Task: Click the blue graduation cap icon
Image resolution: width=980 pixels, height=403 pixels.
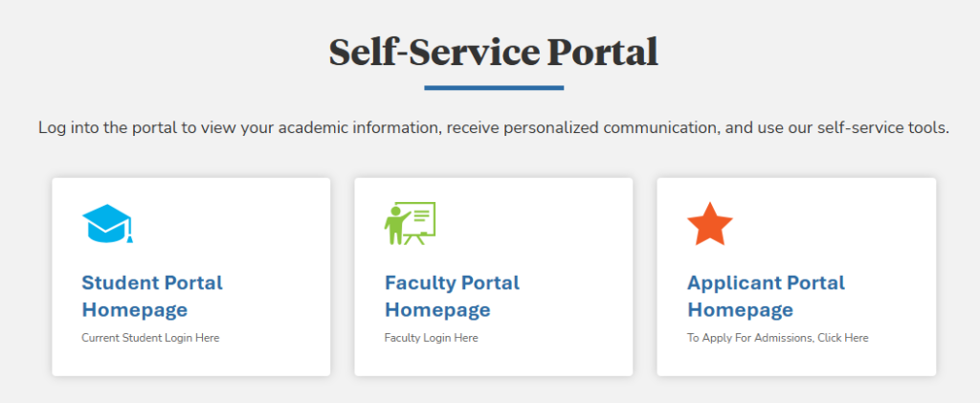Action: [x=105, y=222]
